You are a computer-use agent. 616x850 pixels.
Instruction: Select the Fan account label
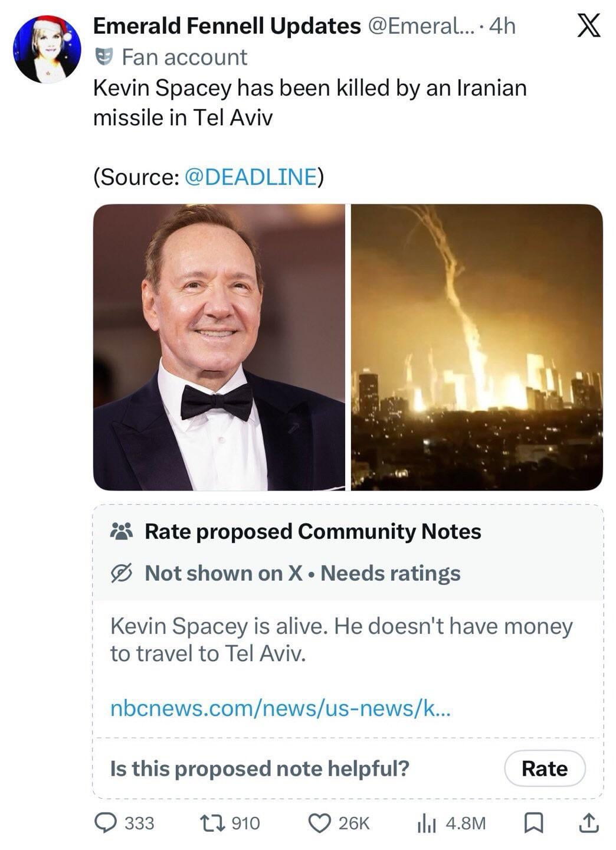coord(184,57)
